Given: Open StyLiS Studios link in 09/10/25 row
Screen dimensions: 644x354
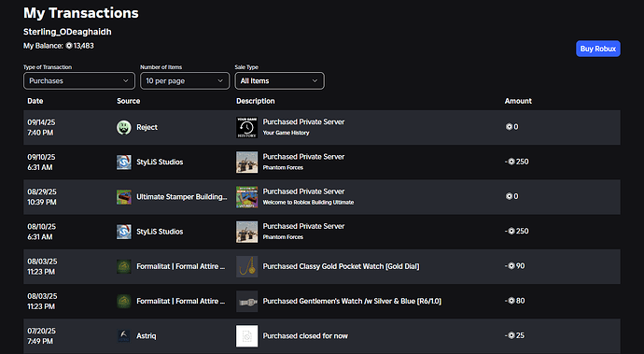Looking at the screenshot, I should coord(160,162).
